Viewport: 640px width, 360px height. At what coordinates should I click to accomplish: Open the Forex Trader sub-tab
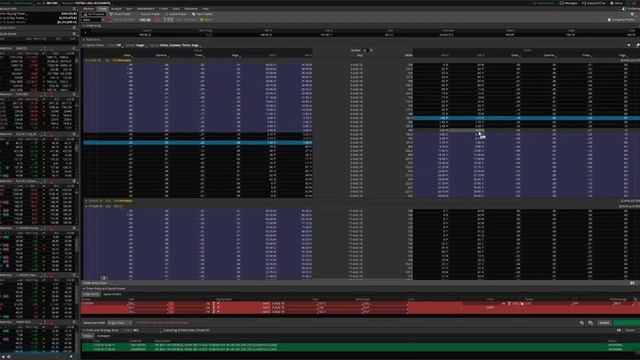120,14
